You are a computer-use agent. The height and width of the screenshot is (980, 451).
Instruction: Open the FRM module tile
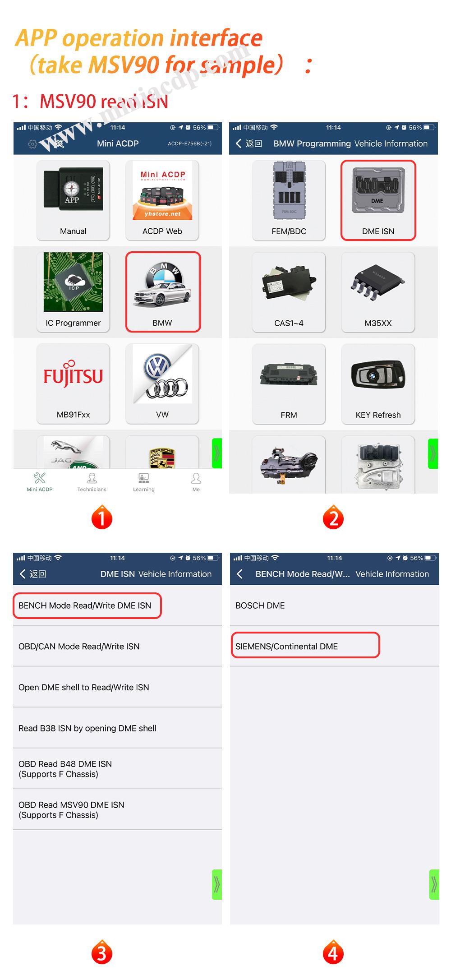289,384
